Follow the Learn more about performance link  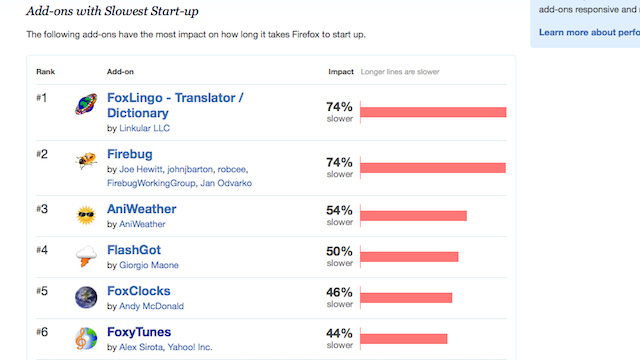pyautogui.click(x=589, y=32)
